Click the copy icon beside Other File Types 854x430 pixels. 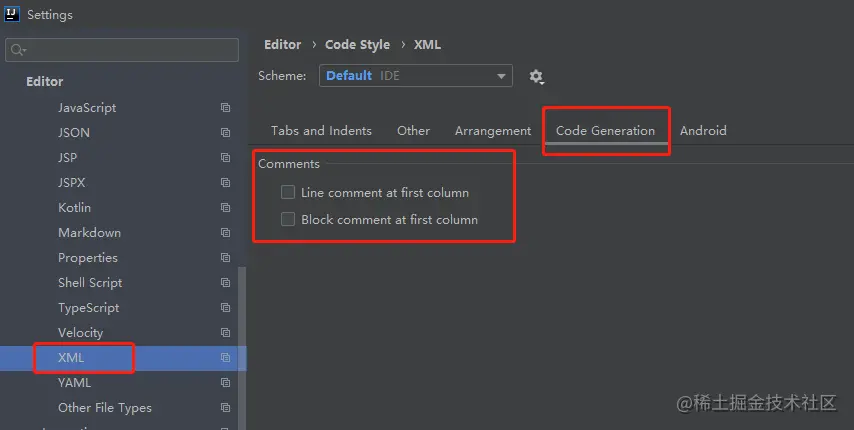[225, 408]
